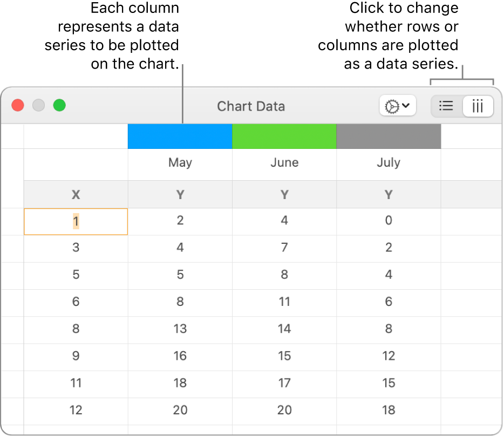Select the highlighted X cell containing 1
Viewport: 504px width, 437px height.
[76, 221]
